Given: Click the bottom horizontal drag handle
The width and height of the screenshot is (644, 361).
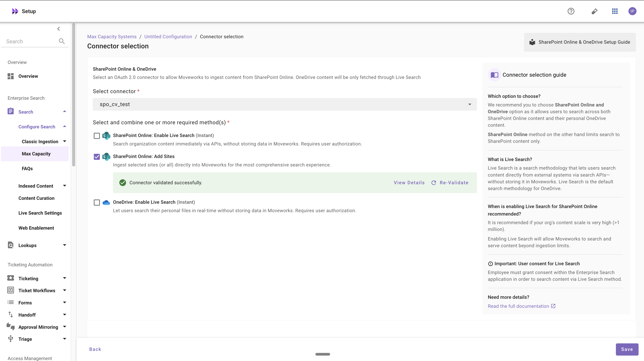Looking at the screenshot, I should (x=323, y=354).
